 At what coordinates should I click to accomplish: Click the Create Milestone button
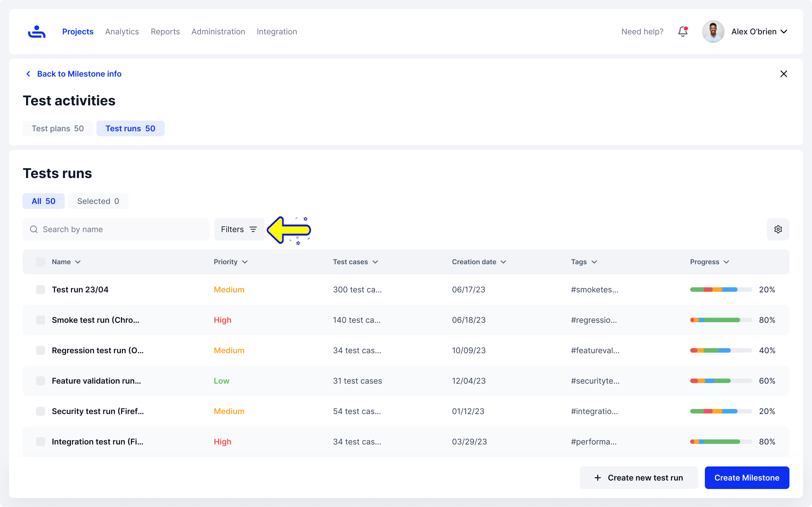(747, 477)
